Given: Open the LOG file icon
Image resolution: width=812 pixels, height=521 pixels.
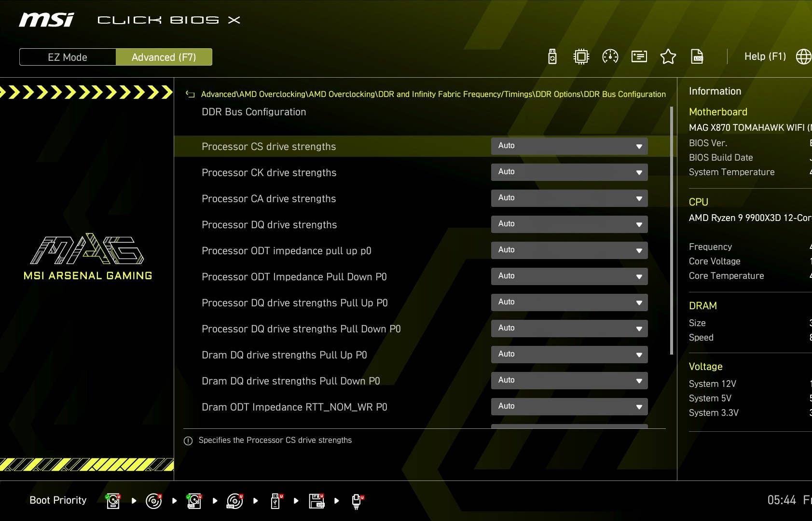Looking at the screenshot, I should [697, 56].
